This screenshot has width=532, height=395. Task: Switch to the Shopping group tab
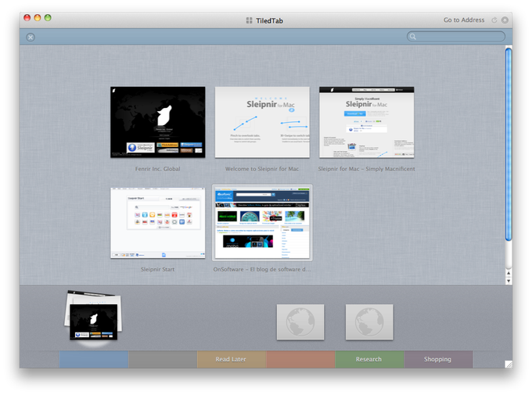click(438, 359)
